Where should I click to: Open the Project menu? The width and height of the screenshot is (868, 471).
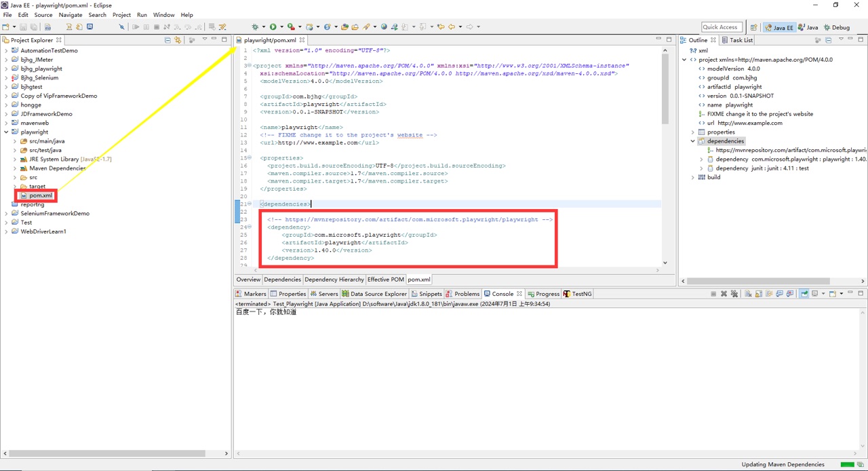(x=121, y=14)
